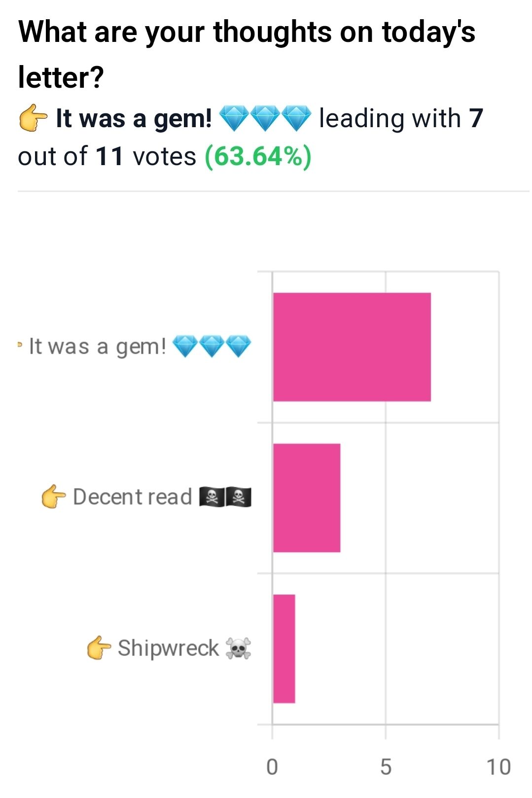The image size is (532, 798).
Task: Select the 'Shipwreck' pink bar
Action: (284, 649)
